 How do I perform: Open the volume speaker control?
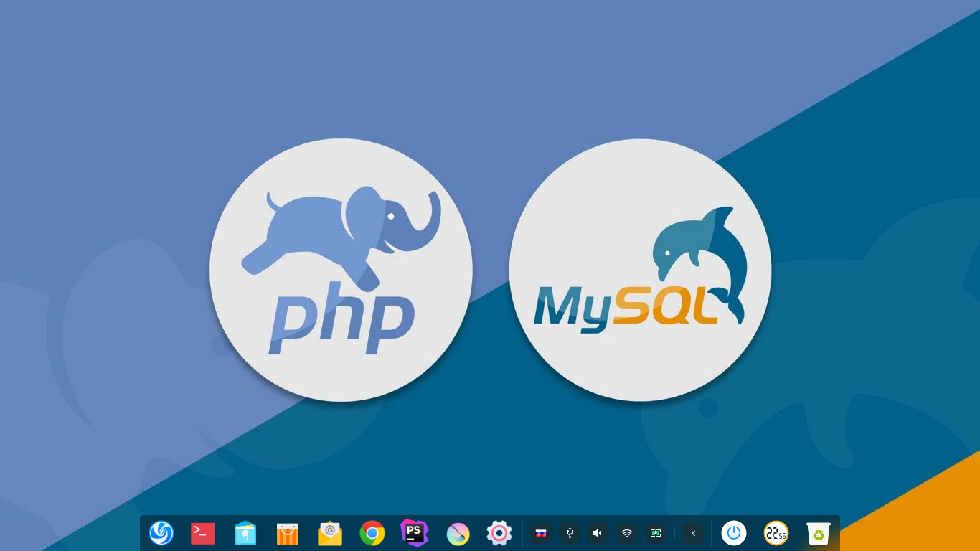(598, 533)
